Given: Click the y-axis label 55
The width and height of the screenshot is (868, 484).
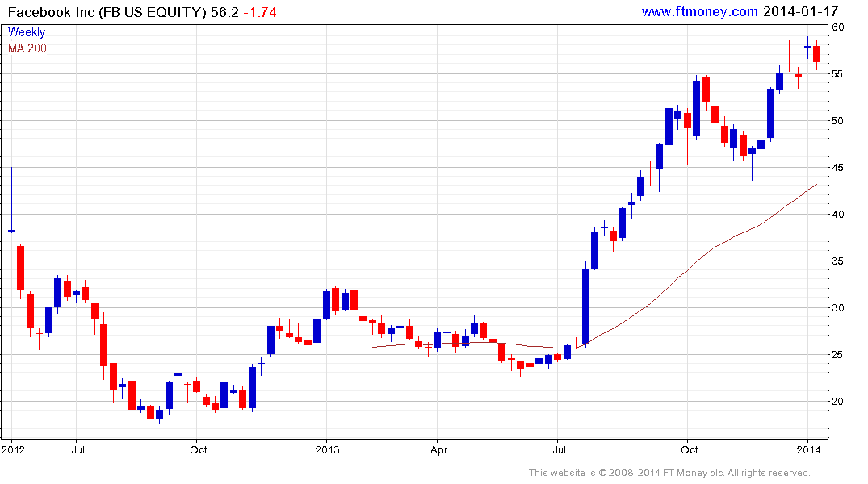Looking at the screenshot, I should pos(838,74).
